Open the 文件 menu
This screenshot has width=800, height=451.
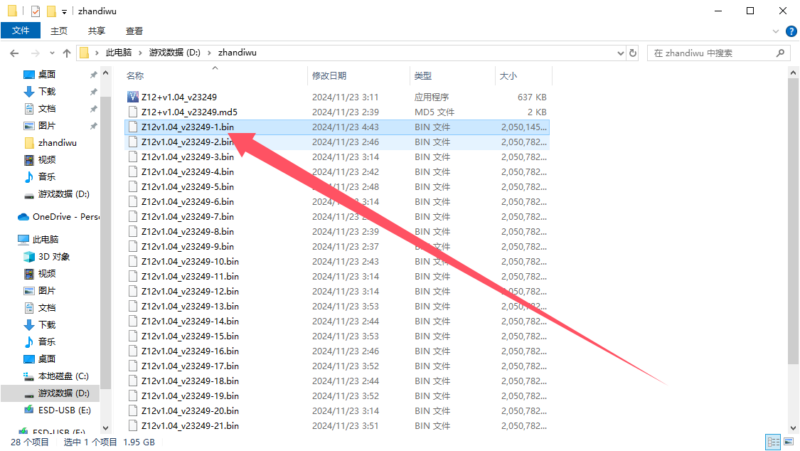pyautogui.click(x=20, y=31)
